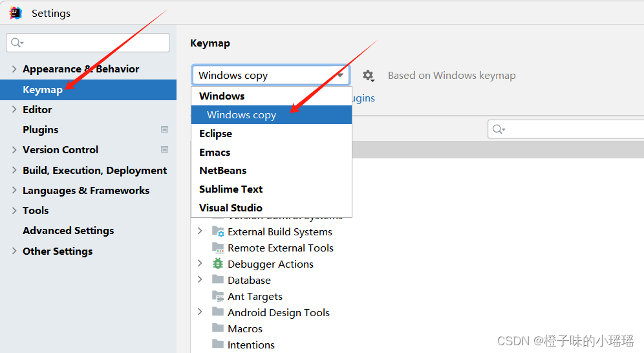Open the Editor settings page
The height and width of the screenshot is (353, 644).
pyautogui.click(x=89, y=110)
